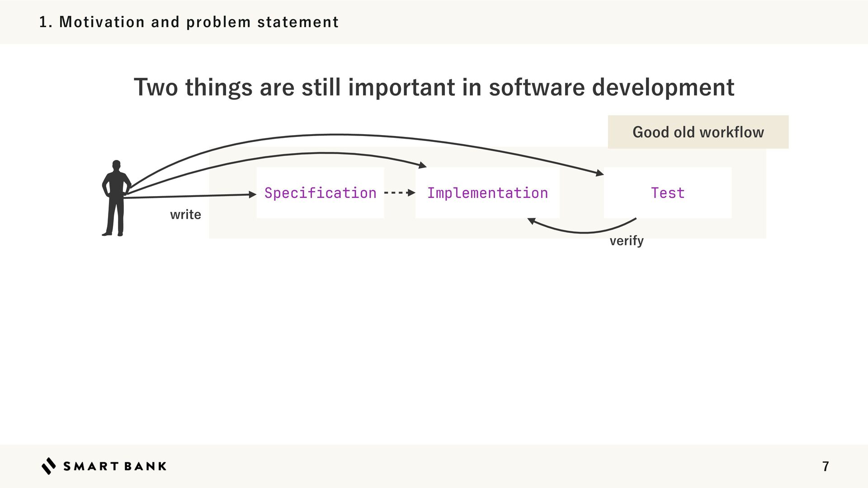This screenshot has width=868, height=488.
Task: Click the verify label
Action: (x=626, y=241)
